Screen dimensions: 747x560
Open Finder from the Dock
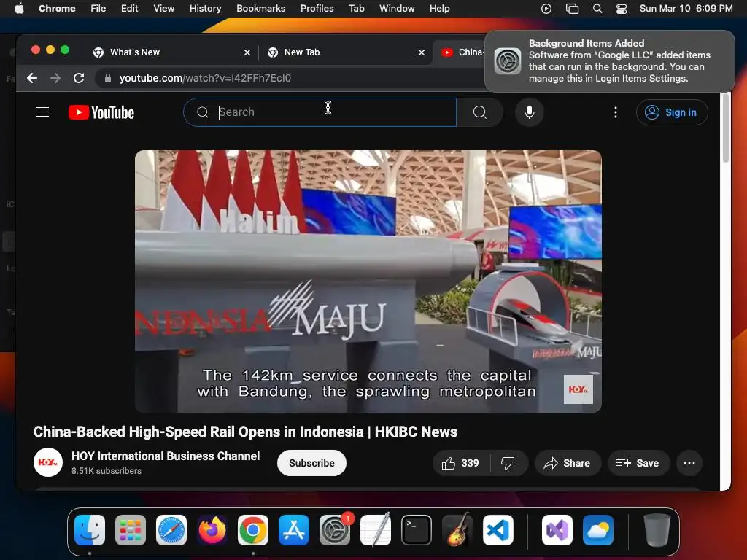90,530
